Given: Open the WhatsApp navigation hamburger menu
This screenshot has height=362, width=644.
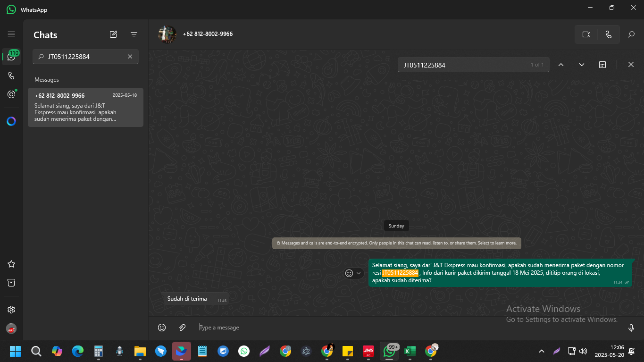Looking at the screenshot, I should tap(11, 34).
